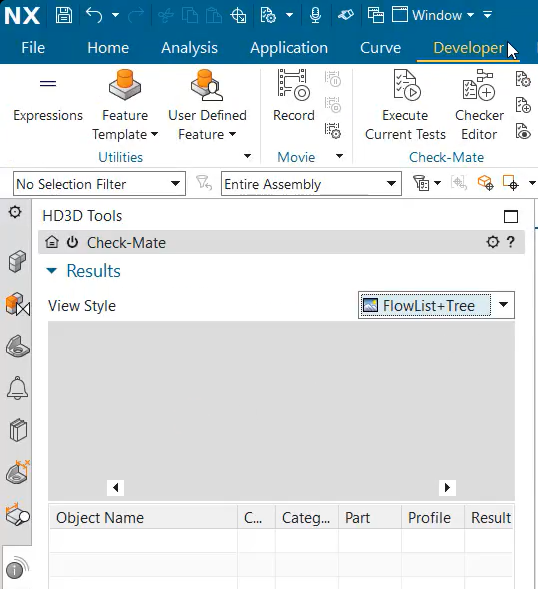
Task: Open the Checker Editor
Action: 479,105
